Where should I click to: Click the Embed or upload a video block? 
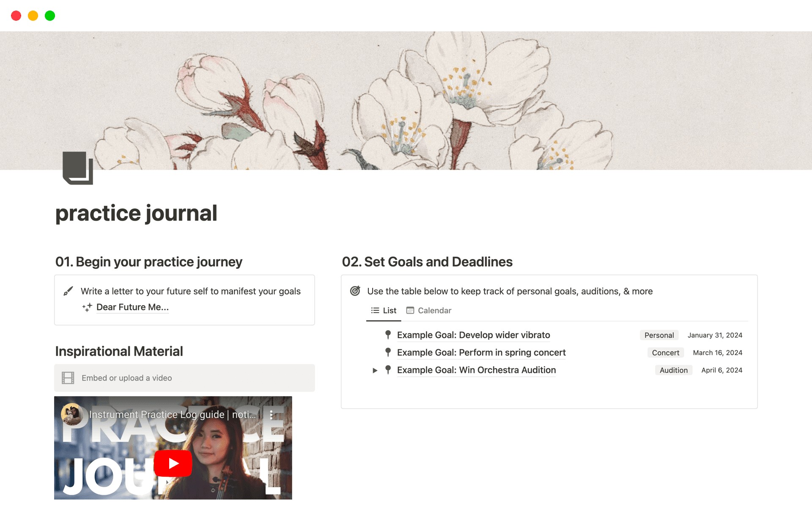[x=184, y=378]
